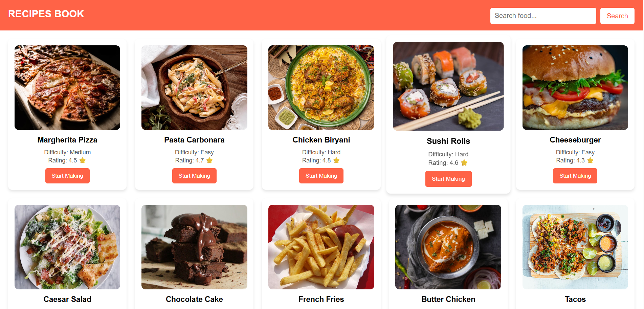Start making the Pasta Carbonara recipe

pos(194,176)
